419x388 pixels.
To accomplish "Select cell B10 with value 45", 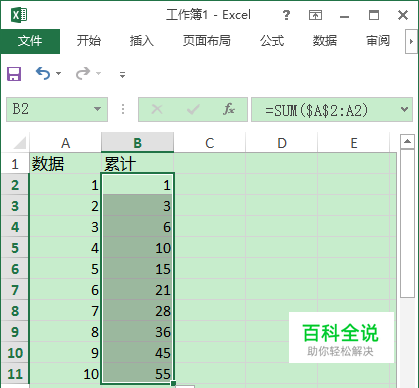I will pyautogui.click(x=137, y=353).
